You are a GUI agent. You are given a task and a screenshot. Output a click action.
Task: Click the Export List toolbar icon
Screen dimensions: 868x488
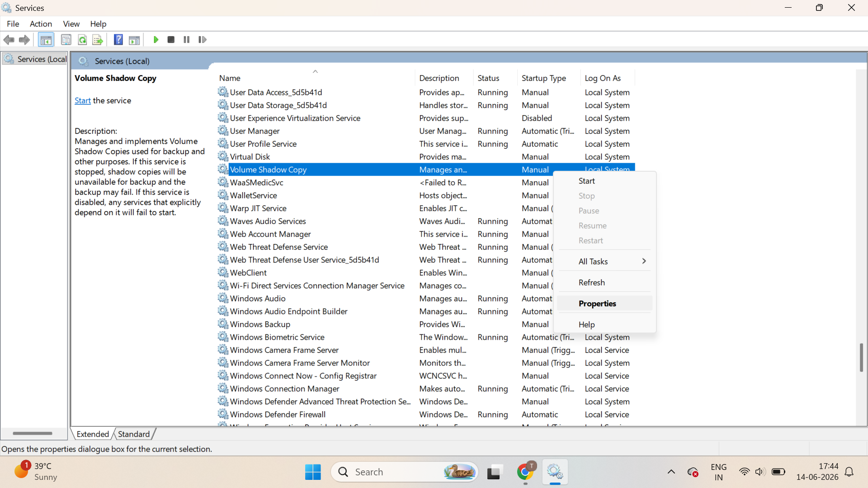click(x=98, y=40)
